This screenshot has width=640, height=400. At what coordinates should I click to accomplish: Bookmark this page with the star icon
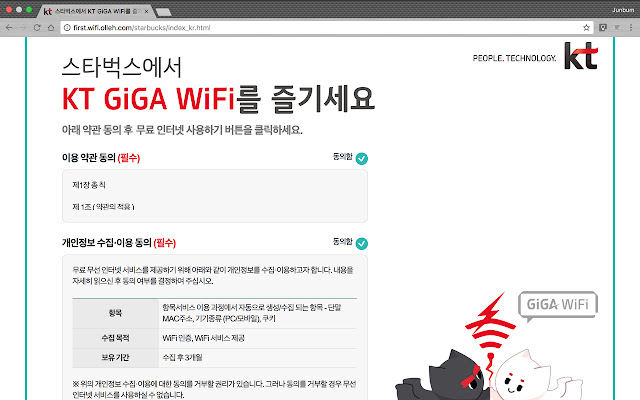[586, 28]
